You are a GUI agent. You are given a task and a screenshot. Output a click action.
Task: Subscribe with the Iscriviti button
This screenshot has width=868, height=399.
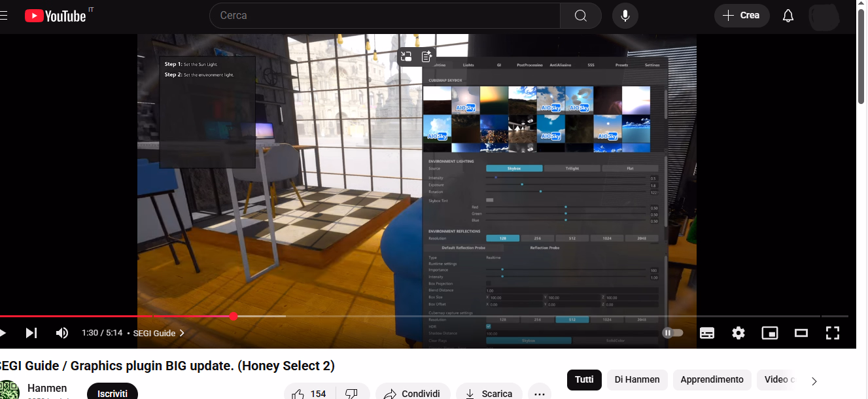click(113, 392)
